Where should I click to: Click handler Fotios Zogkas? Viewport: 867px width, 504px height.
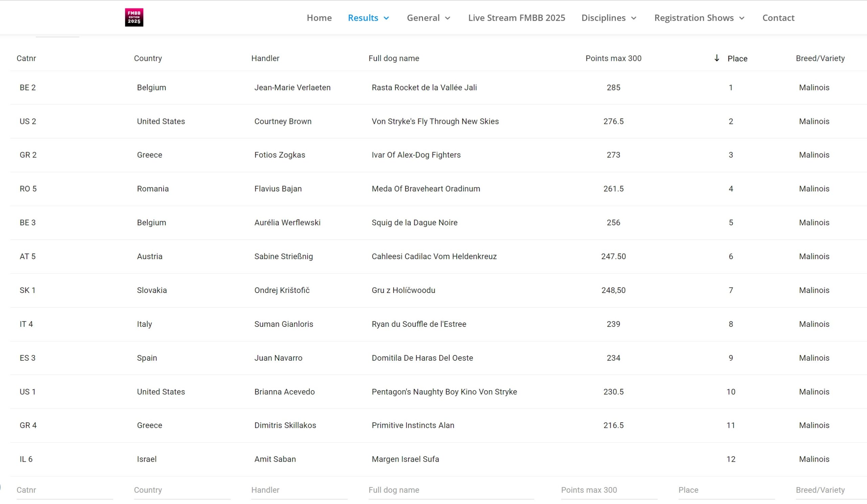[280, 155]
